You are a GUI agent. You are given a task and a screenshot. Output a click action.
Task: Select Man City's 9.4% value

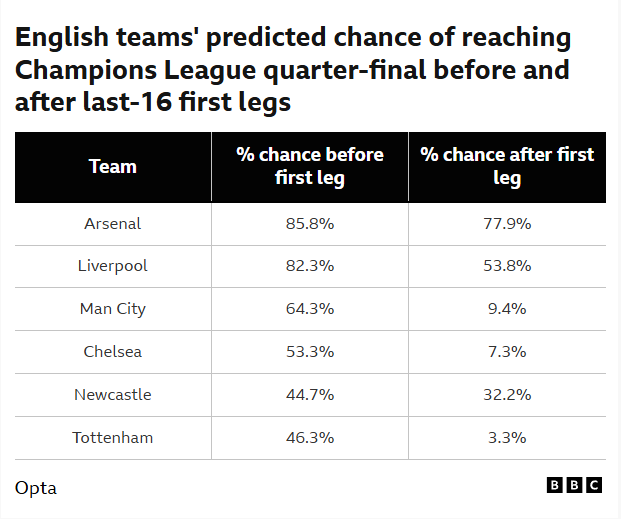[x=507, y=309]
